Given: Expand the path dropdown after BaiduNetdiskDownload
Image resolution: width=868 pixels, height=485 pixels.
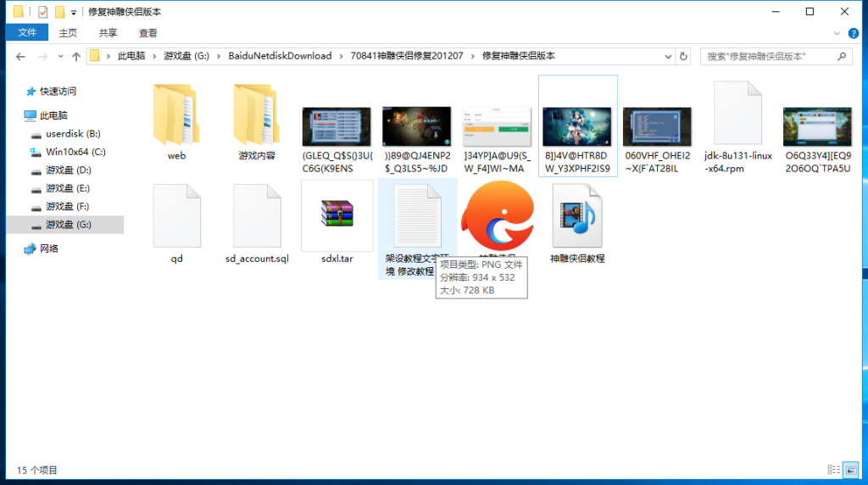Looking at the screenshot, I should point(341,57).
